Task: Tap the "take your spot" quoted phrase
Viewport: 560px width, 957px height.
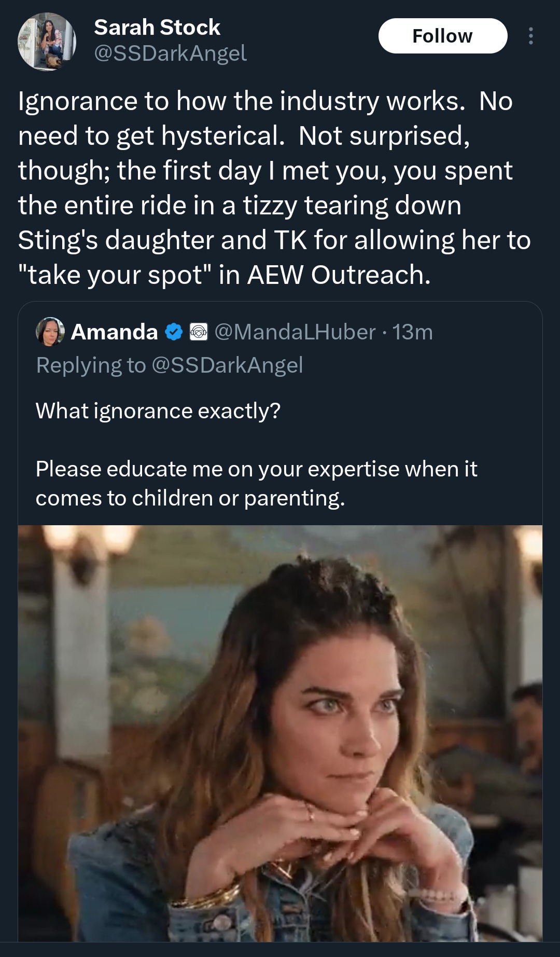Action: pyautogui.click(x=115, y=275)
